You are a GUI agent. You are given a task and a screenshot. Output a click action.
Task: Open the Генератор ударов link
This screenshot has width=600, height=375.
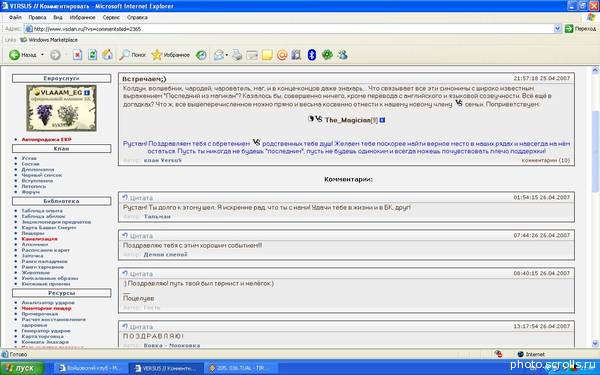46,331
